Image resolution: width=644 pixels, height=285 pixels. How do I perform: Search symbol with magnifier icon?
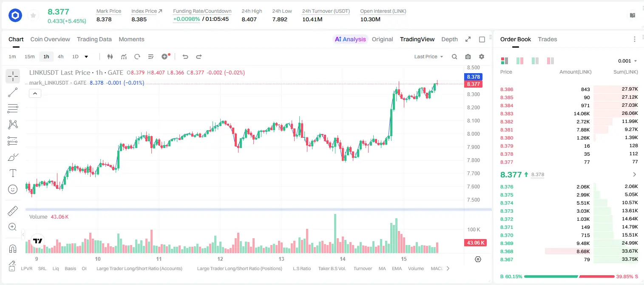pyautogui.click(x=454, y=57)
